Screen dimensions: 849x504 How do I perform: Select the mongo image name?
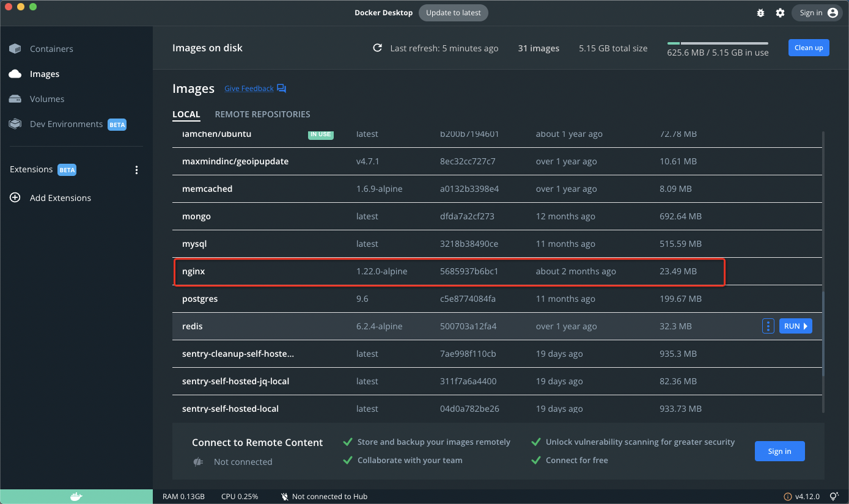click(196, 216)
